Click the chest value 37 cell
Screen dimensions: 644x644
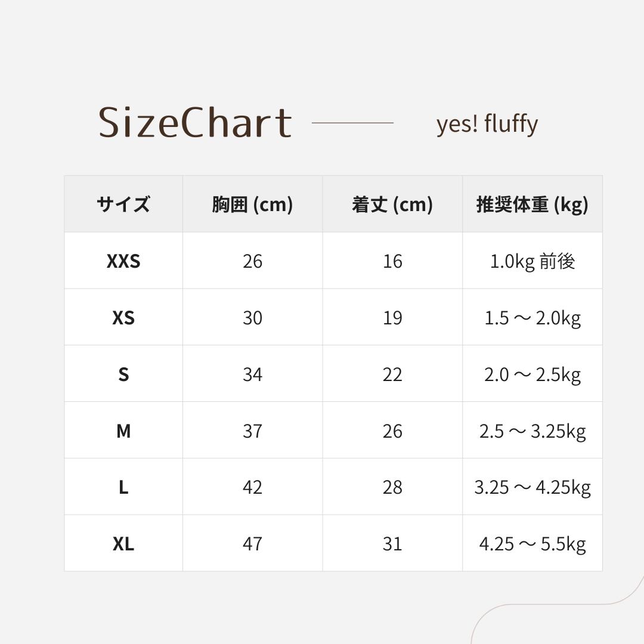point(252,431)
